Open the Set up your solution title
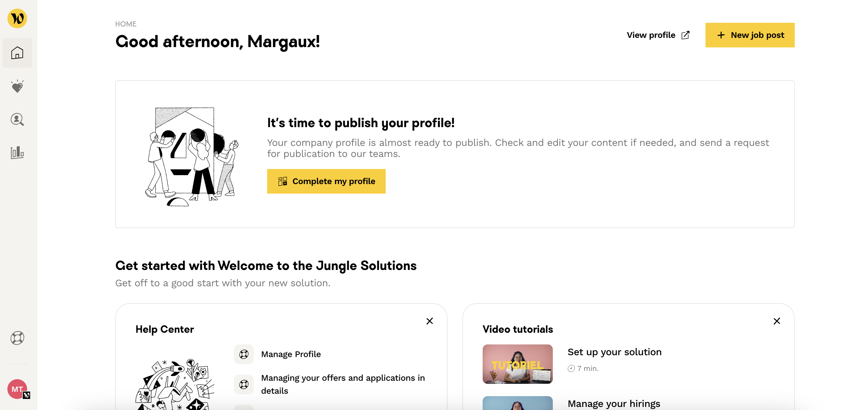This screenshot has width=868, height=410. [614, 352]
